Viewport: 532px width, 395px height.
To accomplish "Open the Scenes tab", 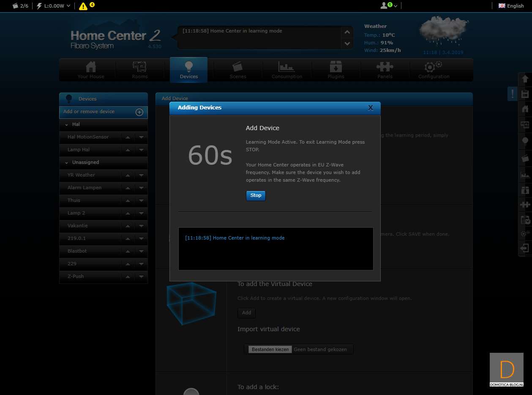I will [x=238, y=70].
